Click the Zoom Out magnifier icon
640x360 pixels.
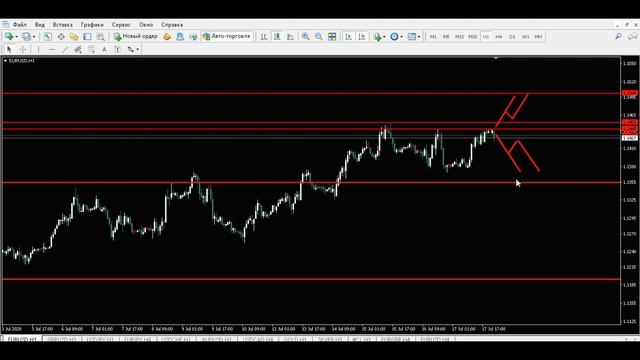[318, 37]
